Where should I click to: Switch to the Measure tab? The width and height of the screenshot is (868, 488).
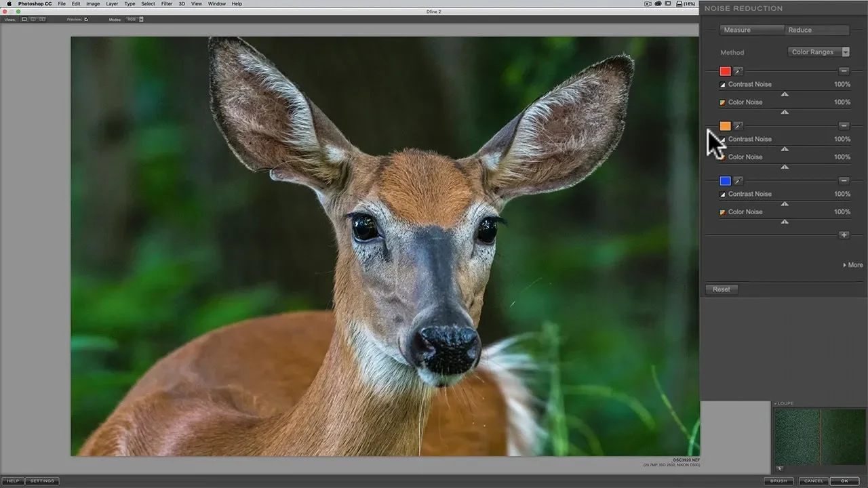[x=752, y=30]
